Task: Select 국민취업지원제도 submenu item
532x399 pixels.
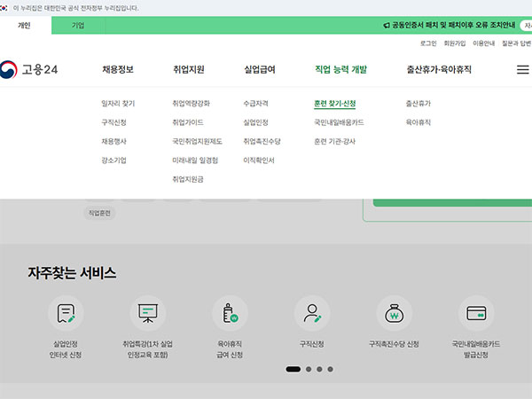Action: [197, 142]
